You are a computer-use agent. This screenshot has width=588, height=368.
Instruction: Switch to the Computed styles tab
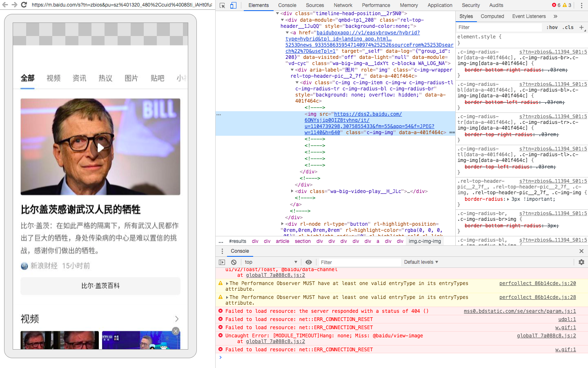click(492, 16)
